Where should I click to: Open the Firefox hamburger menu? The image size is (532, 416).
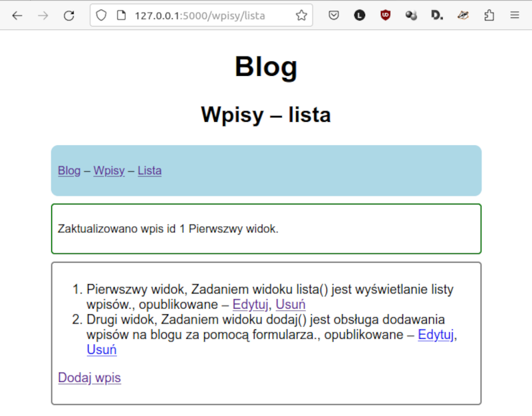514,15
